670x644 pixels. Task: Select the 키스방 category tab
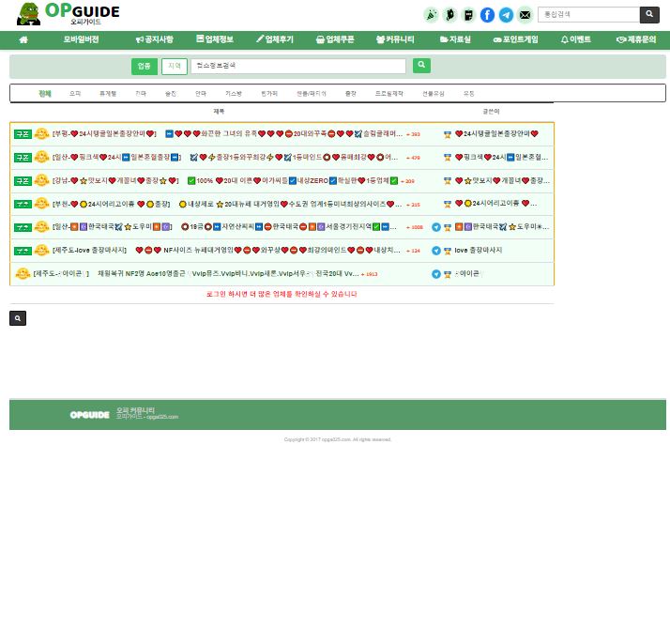point(234,93)
